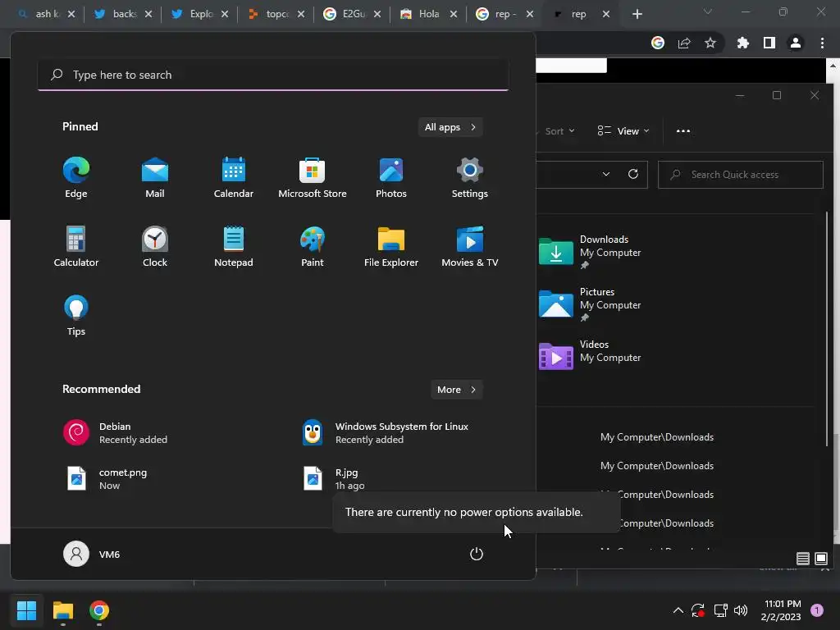Open the notification badge on taskbar
Viewport: 840px width, 630px height.
pos(817,610)
